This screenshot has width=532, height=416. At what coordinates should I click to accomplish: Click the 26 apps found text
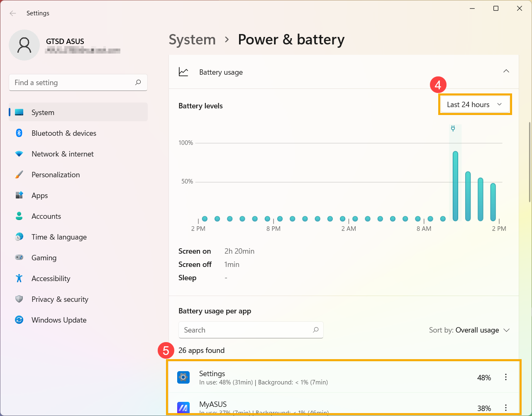201,350
